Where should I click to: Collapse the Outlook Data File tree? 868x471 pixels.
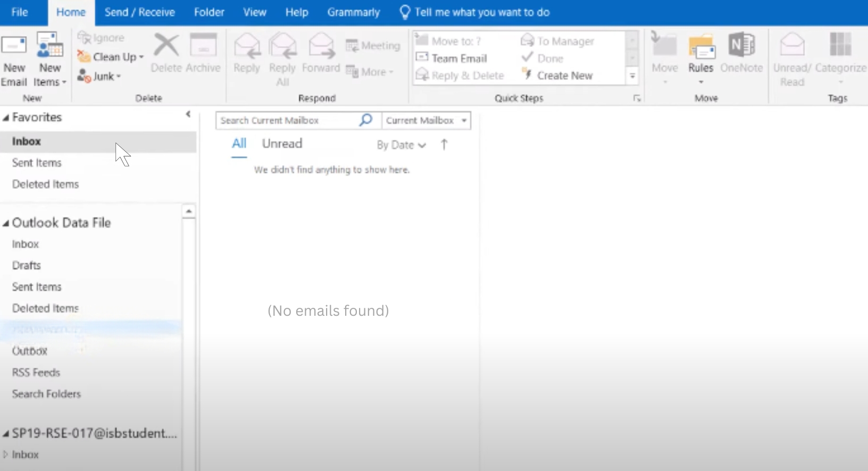(x=6, y=223)
